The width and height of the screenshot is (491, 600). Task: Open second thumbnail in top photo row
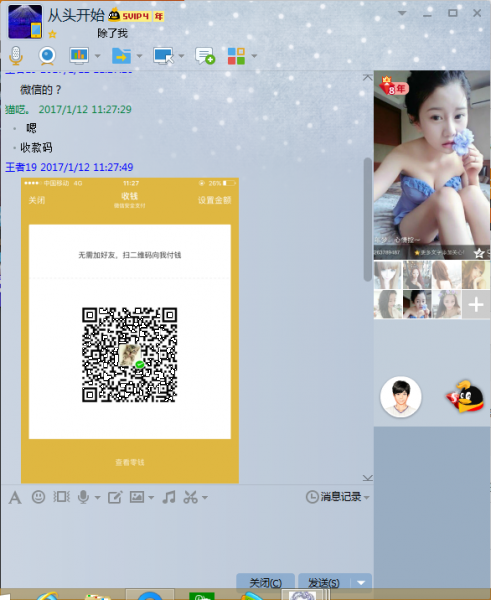point(418,275)
